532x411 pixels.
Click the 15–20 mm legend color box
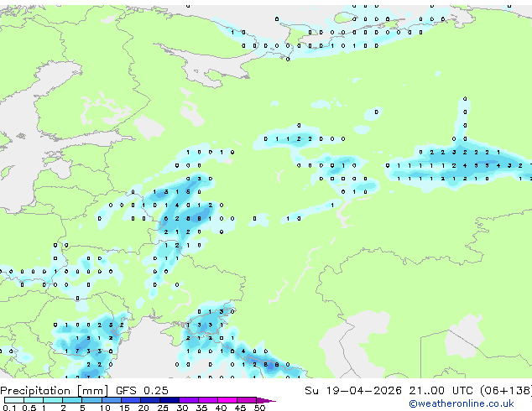coord(131,400)
